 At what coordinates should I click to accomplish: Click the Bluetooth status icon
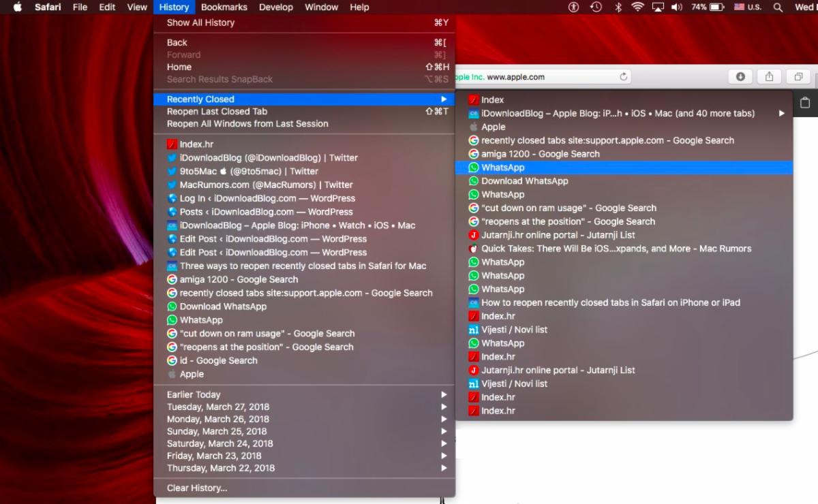[618, 7]
